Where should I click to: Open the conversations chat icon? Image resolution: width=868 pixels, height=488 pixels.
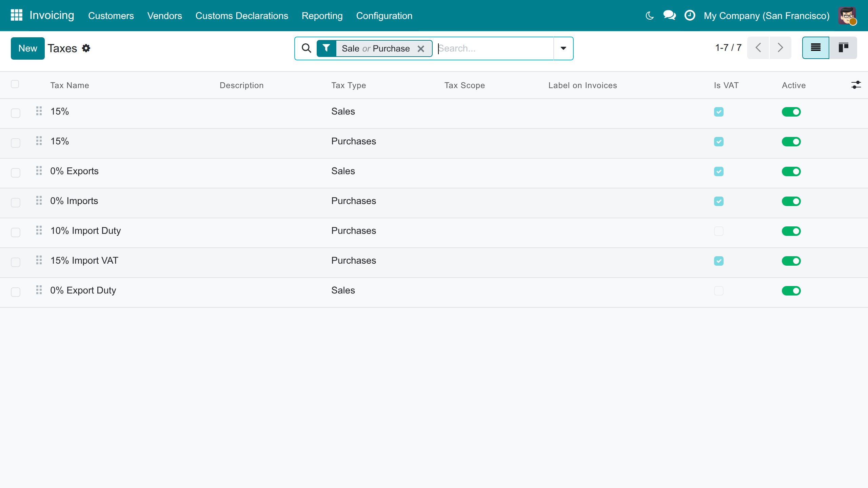coord(669,16)
